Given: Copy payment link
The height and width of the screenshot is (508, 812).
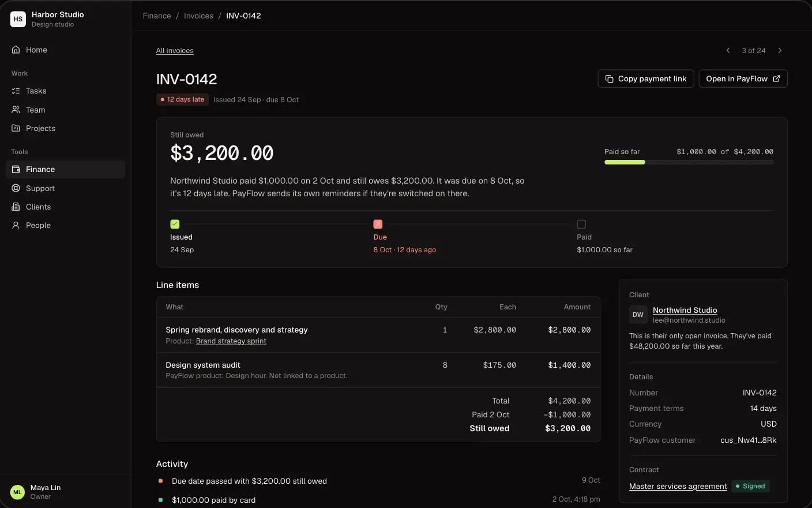Looking at the screenshot, I should click(646, 79).
